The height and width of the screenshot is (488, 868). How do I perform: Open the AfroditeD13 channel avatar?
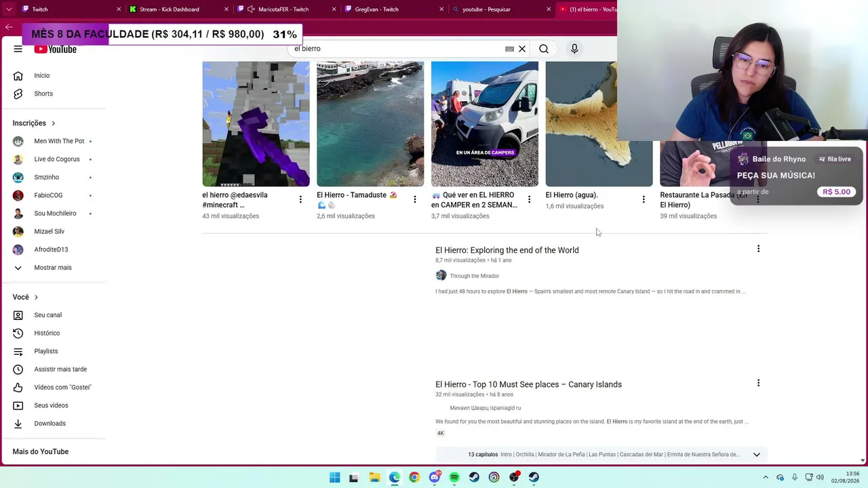(x=18, y=249)
